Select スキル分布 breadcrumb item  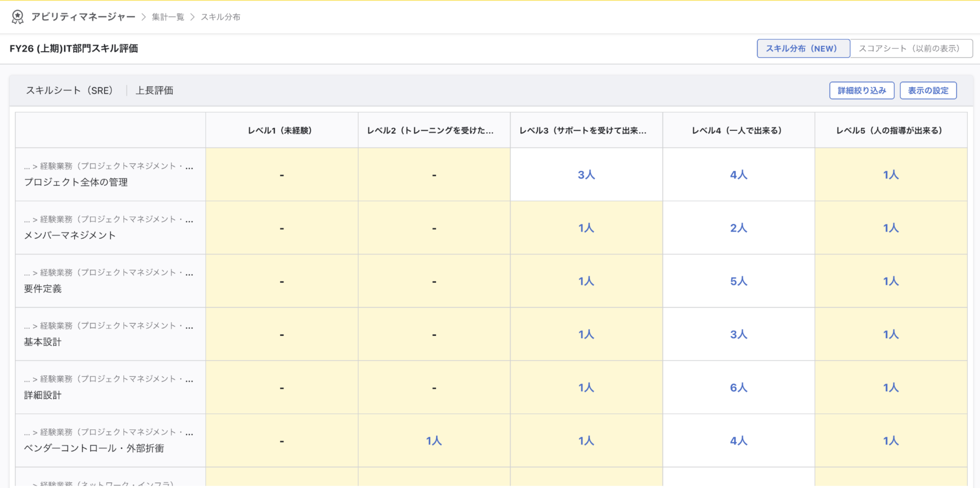tap(220, 17)
